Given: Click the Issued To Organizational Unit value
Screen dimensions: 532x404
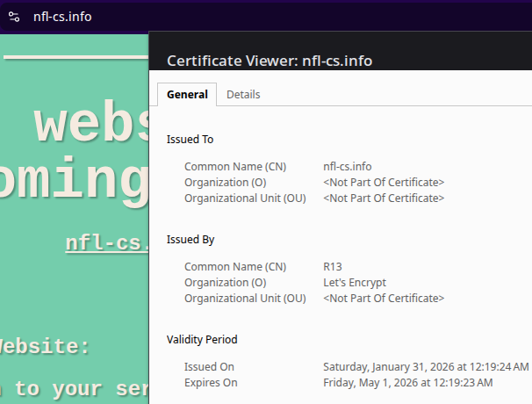Looking at the screenshot, I should click(384, 198).
